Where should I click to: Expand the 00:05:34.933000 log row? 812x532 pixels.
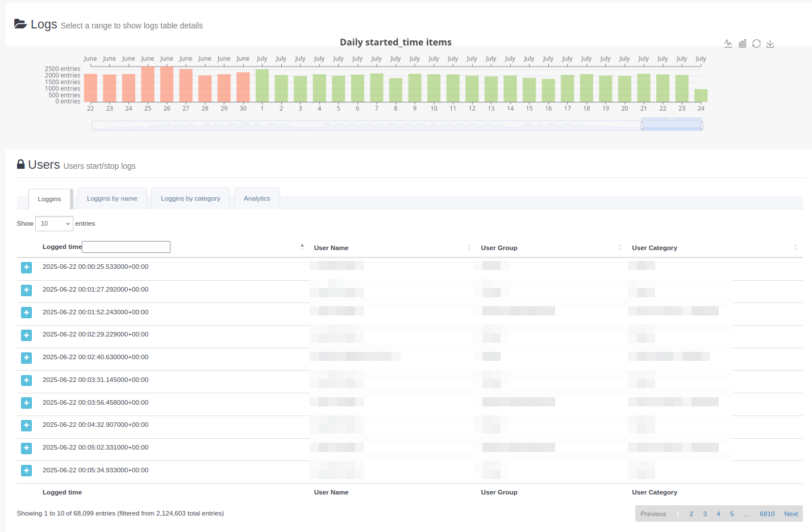click(26, 471)
